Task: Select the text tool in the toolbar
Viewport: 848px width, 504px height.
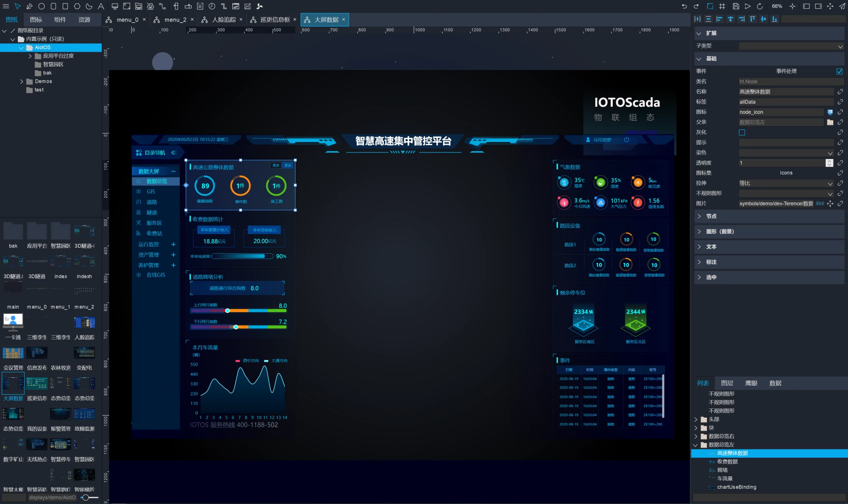Action: click(x=101, y=6)
